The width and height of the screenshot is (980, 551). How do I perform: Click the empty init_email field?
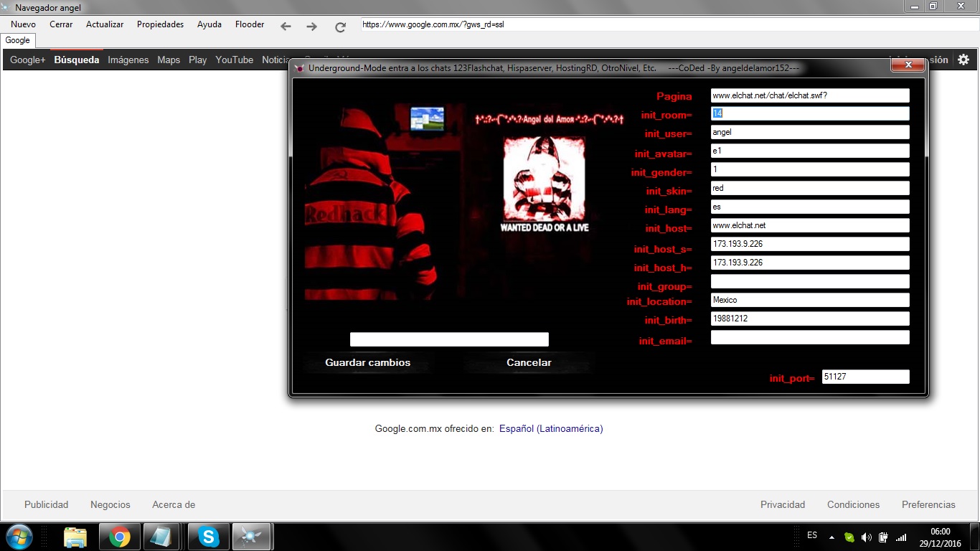(810, 337)
